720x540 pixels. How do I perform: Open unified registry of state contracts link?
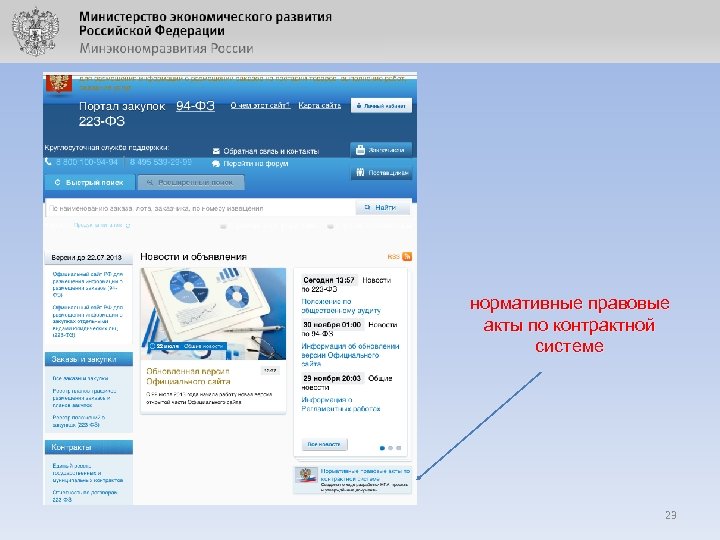(87, 472)
